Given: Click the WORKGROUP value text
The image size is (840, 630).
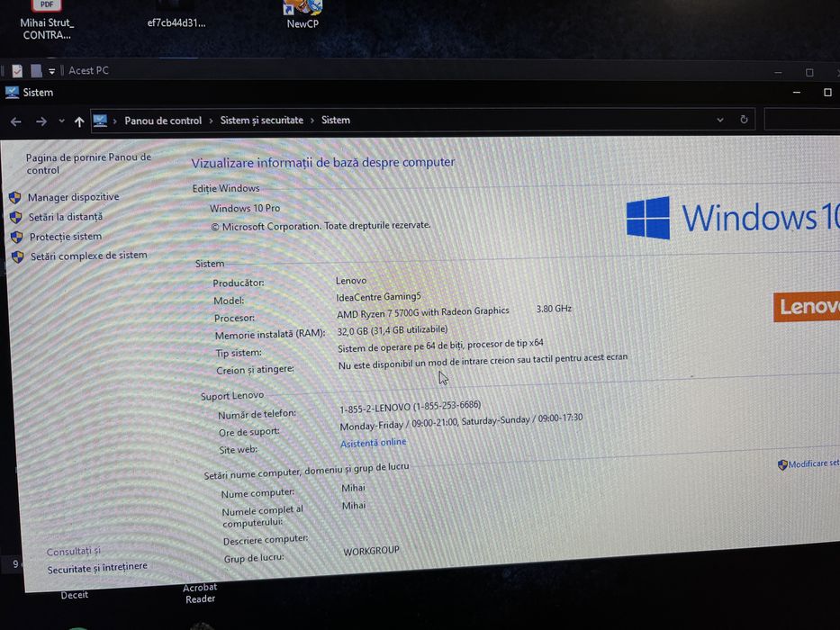Looking at the screenshot, I should tap(371, 551).
